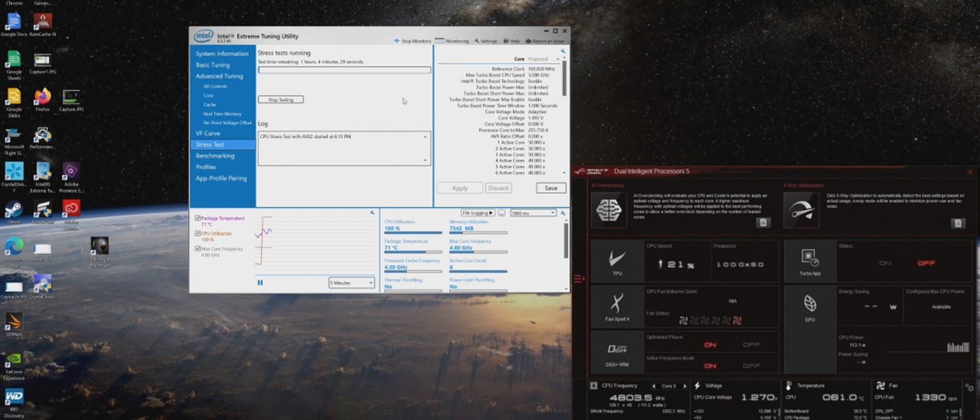Viewport: 980px width, 420px height.
Task: Open the 1000 ms polling interval dropdown
Action: [x=533, y=213]
